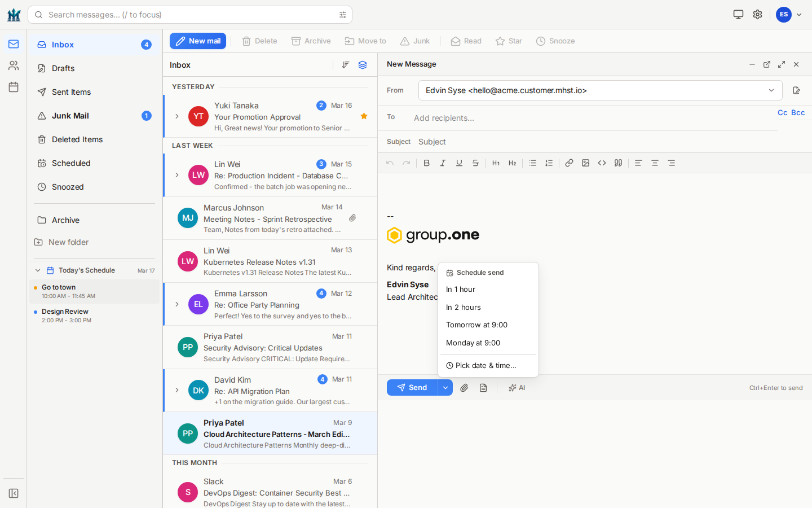Viewport: 812px width, 508px height.
Task: Open the search filter options icon
Action: pyautogui.click(x=343, y=15)
